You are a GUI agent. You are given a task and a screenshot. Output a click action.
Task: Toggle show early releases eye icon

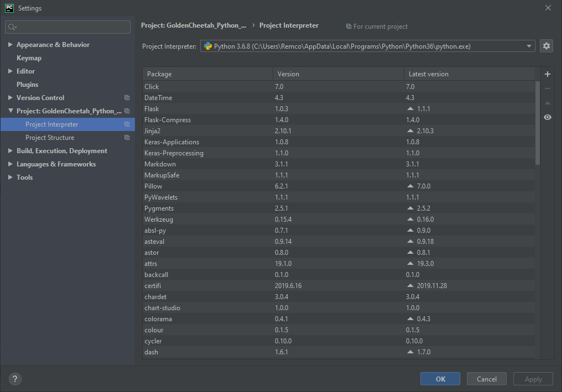coord(547,117)
